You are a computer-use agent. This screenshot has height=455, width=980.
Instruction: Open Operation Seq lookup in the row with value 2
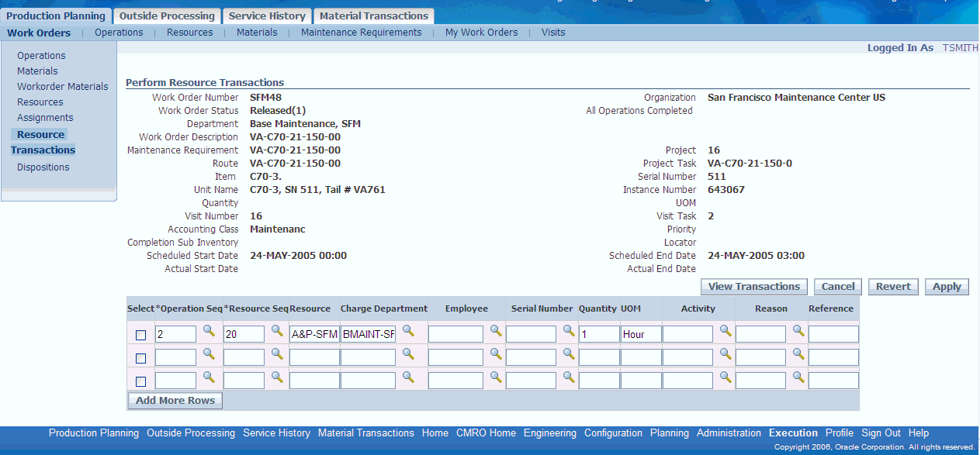tap(209, 331)
